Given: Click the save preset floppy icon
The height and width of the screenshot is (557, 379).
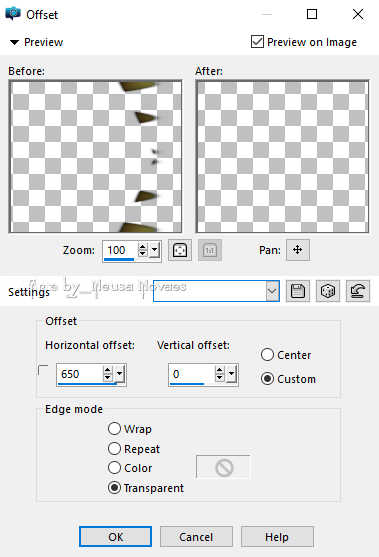Looking at the screenshot, I should (x=298, y=291).
